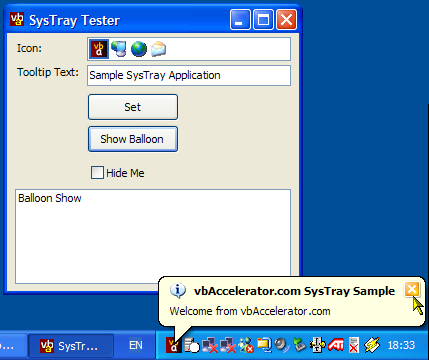Image resolution: width=429 pixels, height=360 pixels.
Task: Open the speaker volume tray icon
Action: coord(282,345)
